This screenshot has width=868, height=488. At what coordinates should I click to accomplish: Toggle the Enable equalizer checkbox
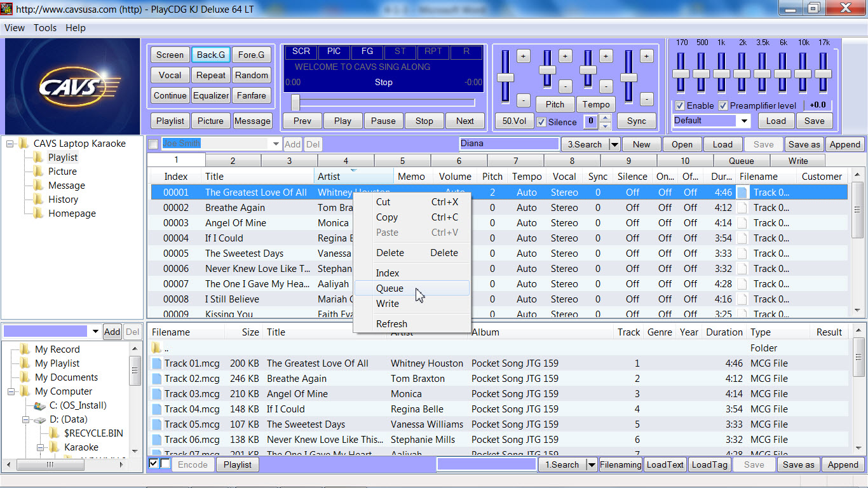point(680,105)
